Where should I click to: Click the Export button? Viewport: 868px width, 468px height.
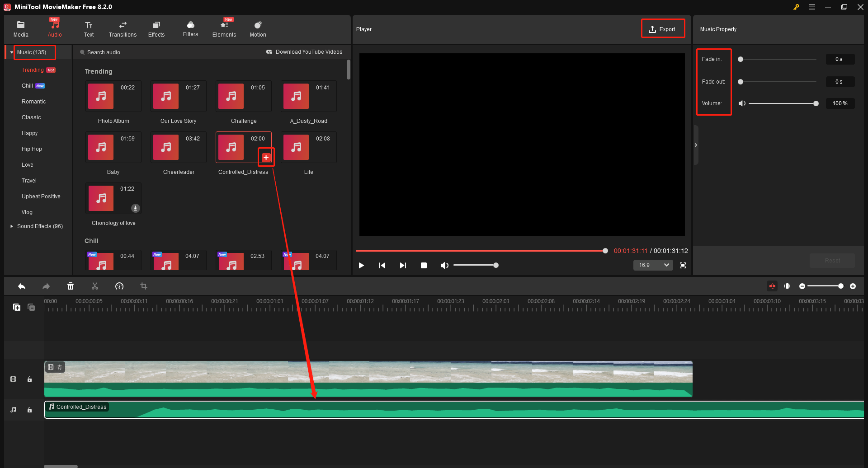tap(662, 29)
